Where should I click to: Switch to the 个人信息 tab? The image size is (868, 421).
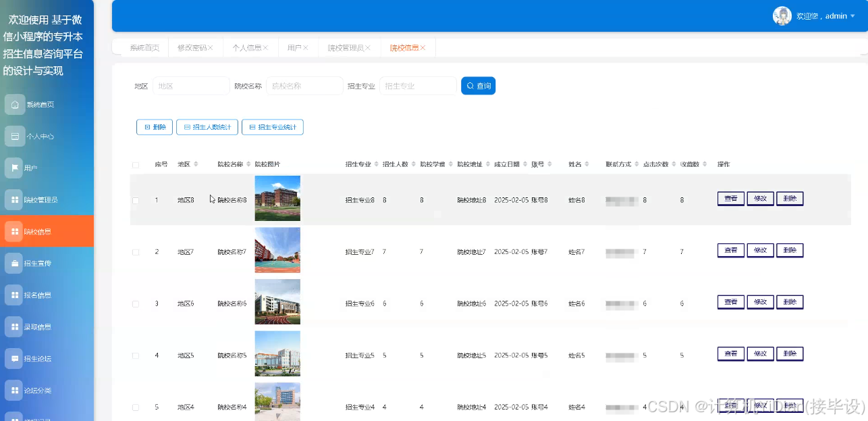coord(247,47)
